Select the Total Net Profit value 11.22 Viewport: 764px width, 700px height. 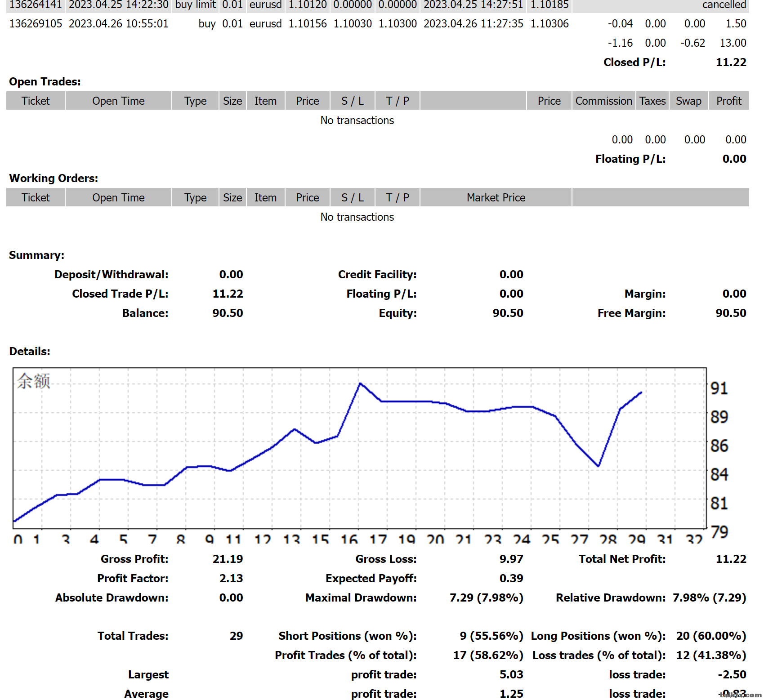point(731,559)
